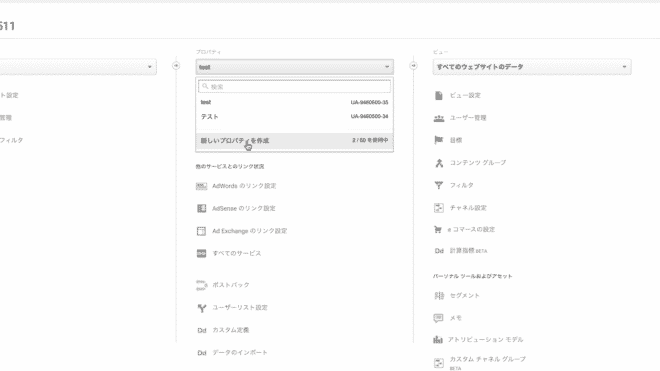Click the AdWords link settings icon
The width and height of the screenshot is (660, 371).
[202, 186]
